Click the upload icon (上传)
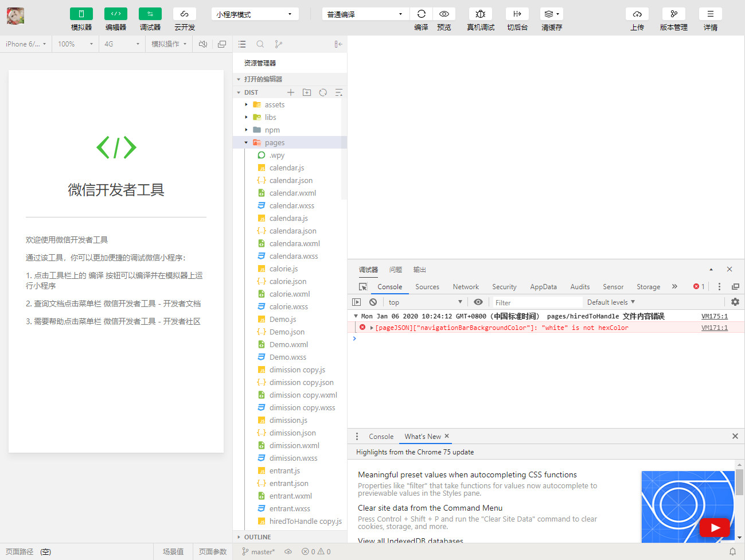The width and height of the screenshot is (745, 560). [x=637, y=14]
